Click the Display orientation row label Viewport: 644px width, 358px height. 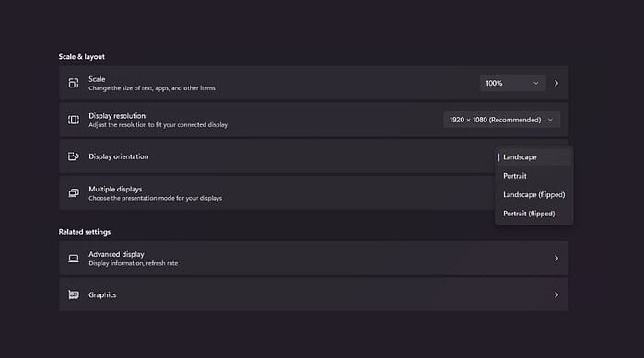coord(118,156)
